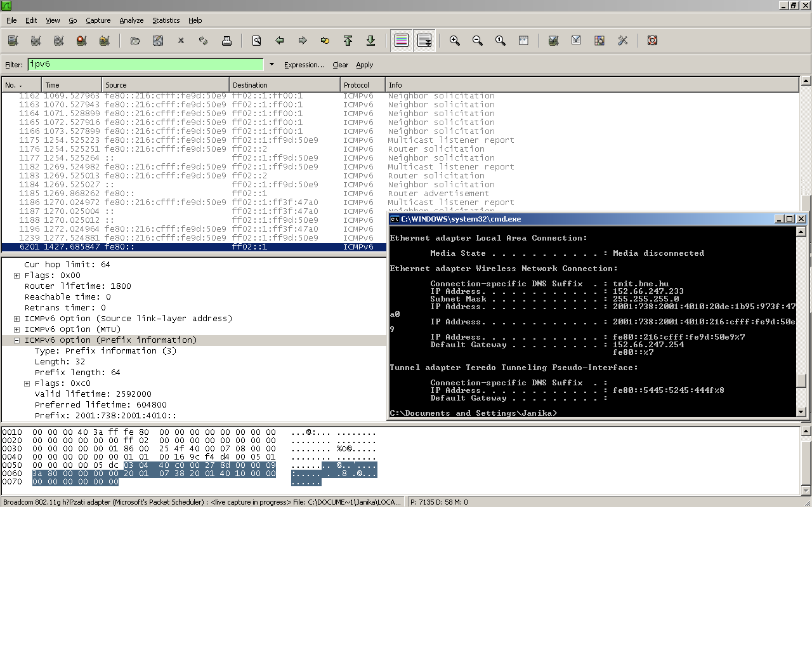
Task: Expand ICMPv6 Option (MTU) node
Action: click(x=16, y=329)
